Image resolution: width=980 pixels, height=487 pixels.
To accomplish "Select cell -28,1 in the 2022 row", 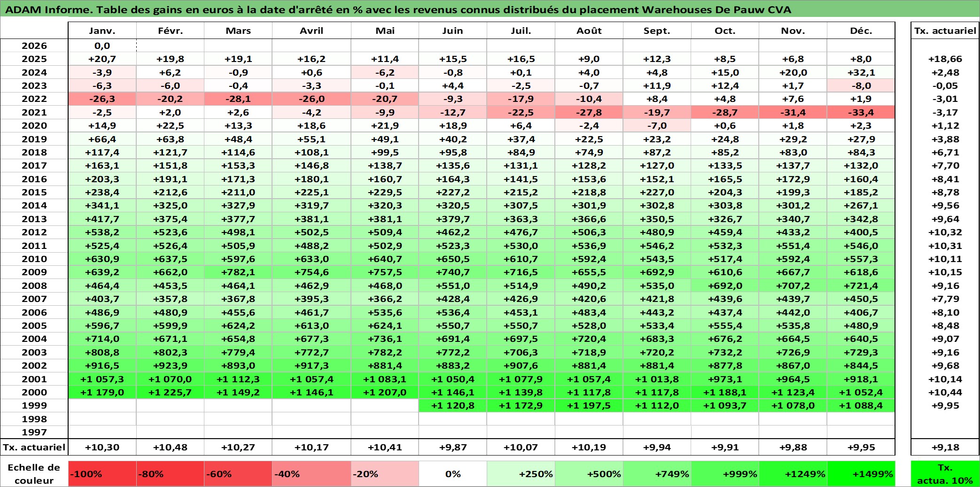I will point(238,99).
